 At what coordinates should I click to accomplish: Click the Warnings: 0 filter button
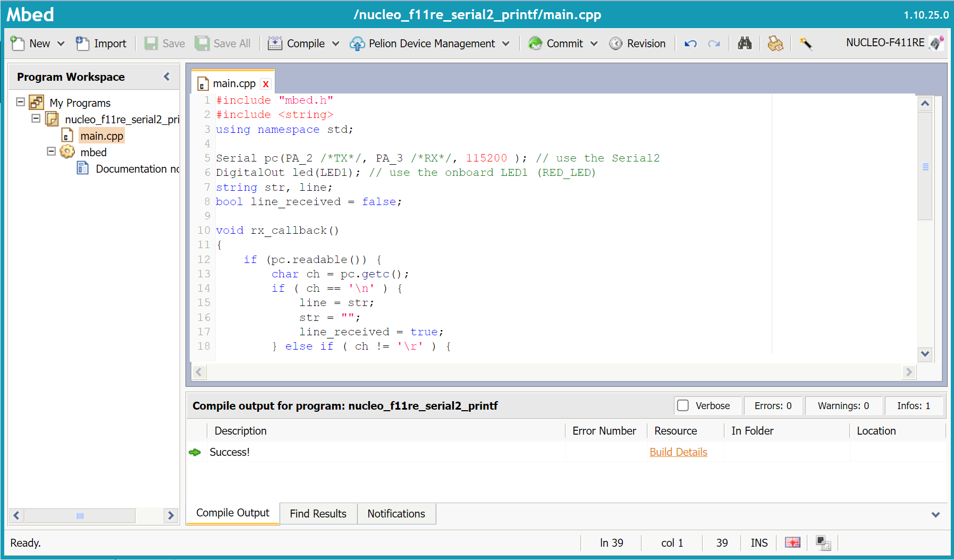pos(843,405)
